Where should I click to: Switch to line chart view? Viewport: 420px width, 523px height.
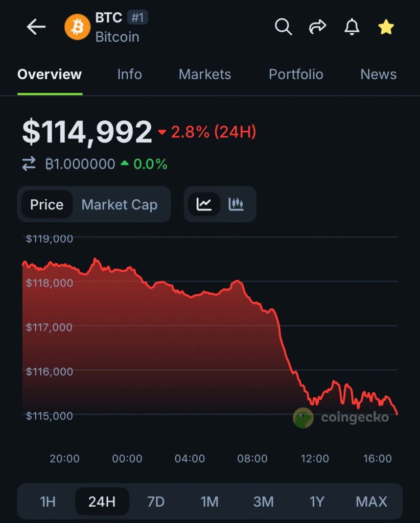coord(204,204)
